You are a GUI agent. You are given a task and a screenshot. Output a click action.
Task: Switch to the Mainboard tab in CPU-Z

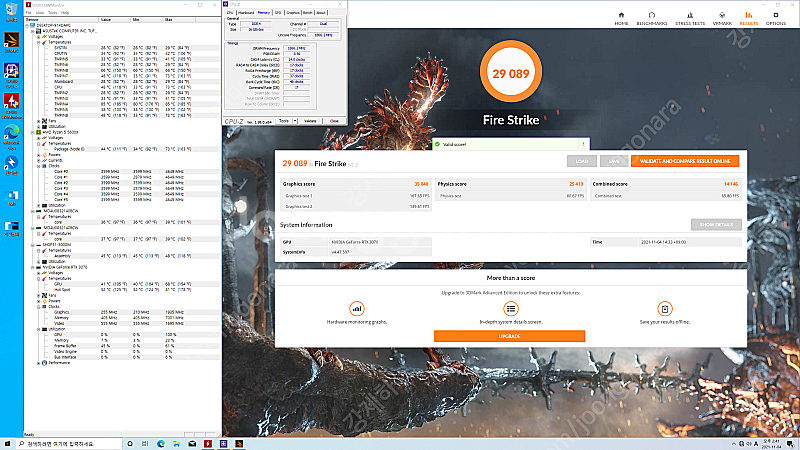246,12
